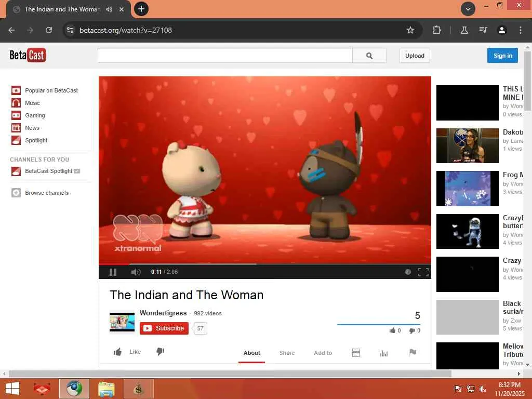
Task: Go back in browser
Action: (x=11, y=30)
